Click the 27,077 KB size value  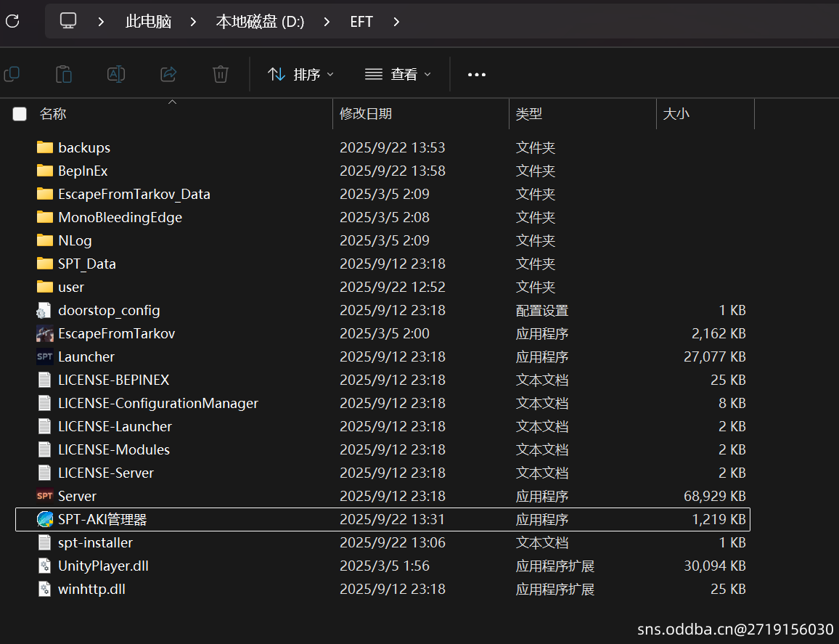click(x=715, y=356)
